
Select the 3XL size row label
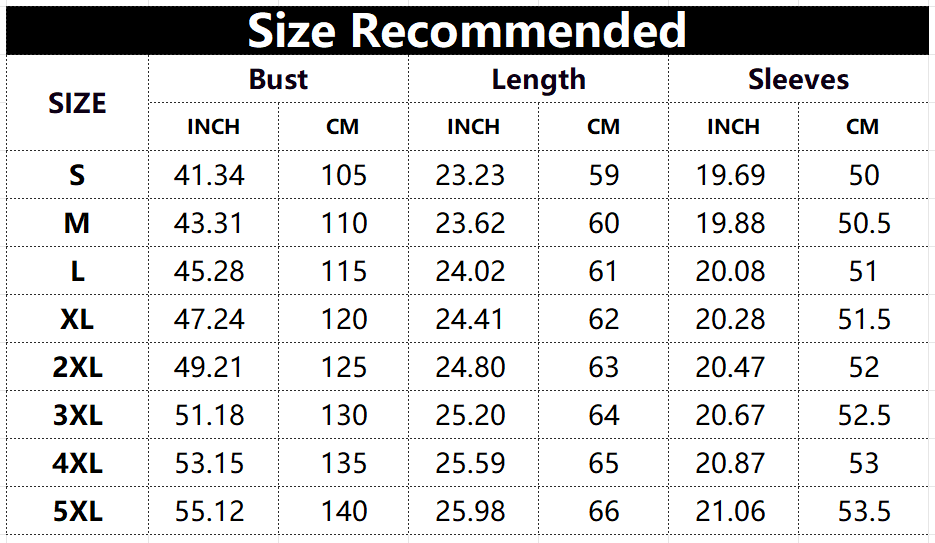click(x=78, y=415)
